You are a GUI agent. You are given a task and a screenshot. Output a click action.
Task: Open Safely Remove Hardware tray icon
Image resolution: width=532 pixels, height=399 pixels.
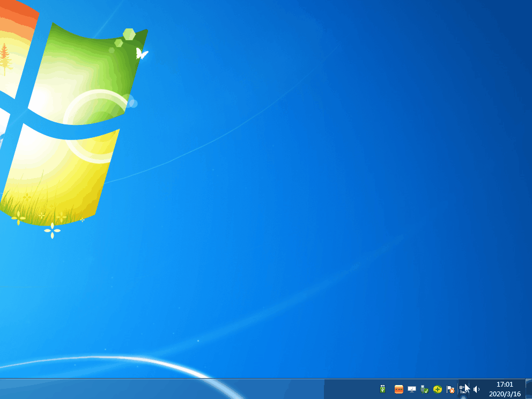click(424, 389)
